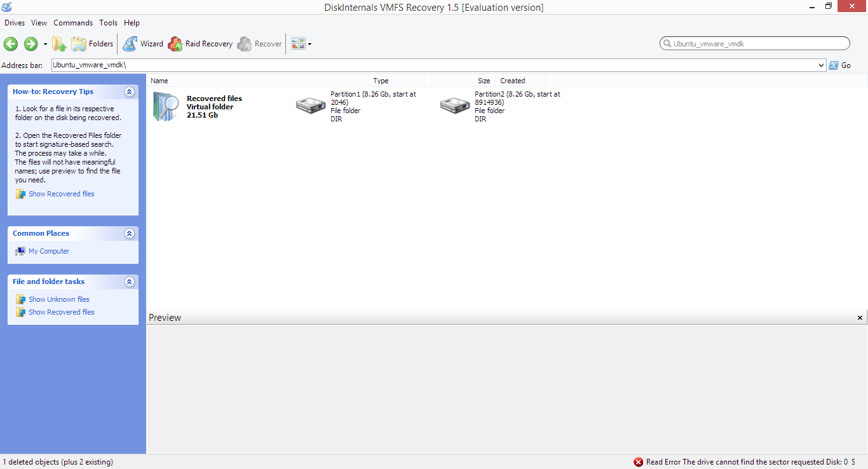This screenshot has height=469, width=868.
Task: Click the My Computer link
Action: pos(49,251)
